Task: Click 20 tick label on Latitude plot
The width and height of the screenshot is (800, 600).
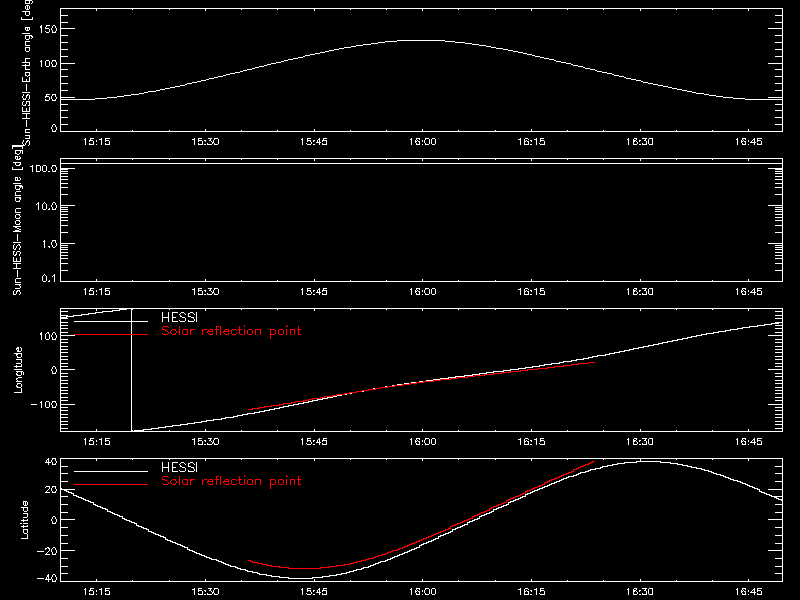Action: [51, 490]
